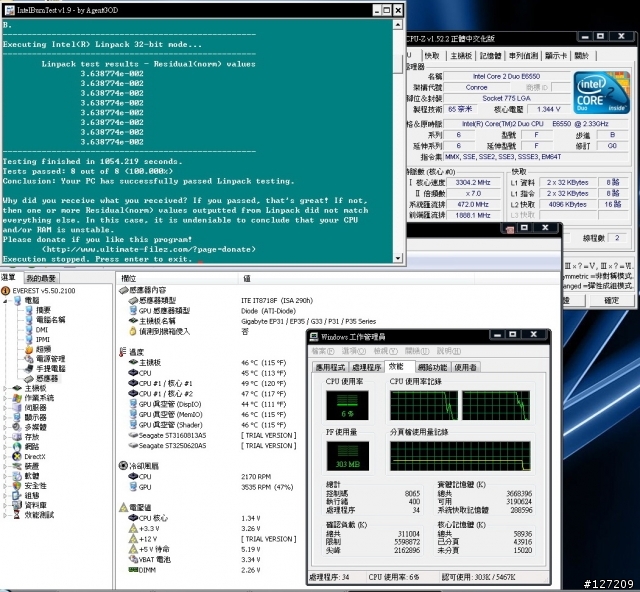Expand the 作業系統 tree node arrow
640x592 pixels.
click(5, 398)
